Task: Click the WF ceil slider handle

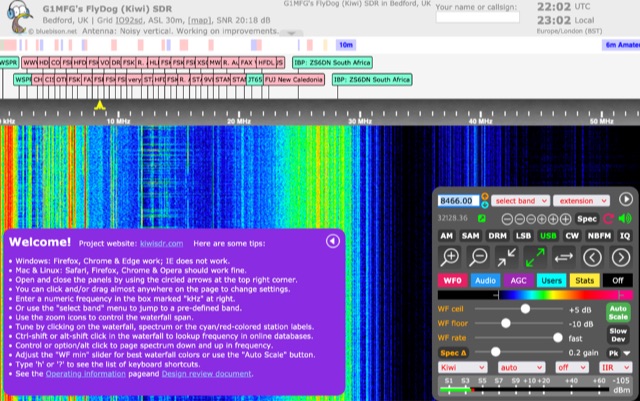Action: pos(525,309)
